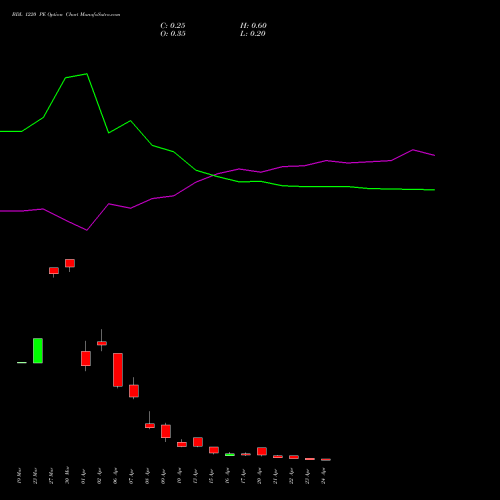Click the red candle for 01 Apr
Viewport: 500px width, 500px height.
click(86, 358)
